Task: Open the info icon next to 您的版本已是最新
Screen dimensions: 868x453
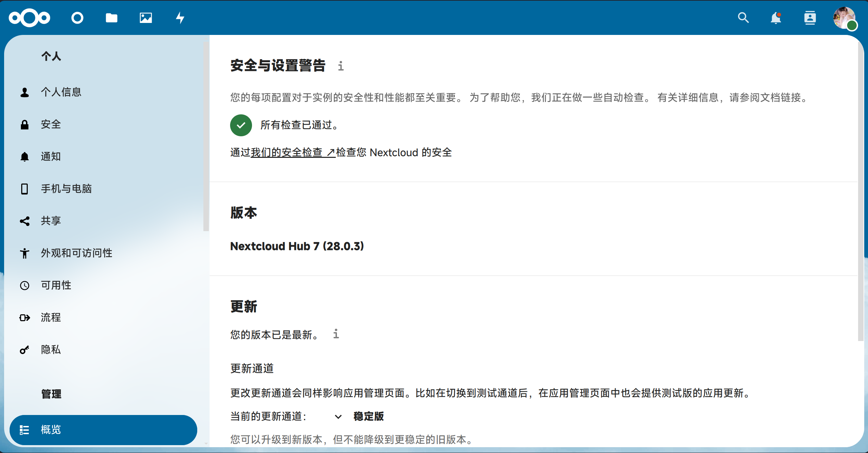Action: (x=336, y=334)
